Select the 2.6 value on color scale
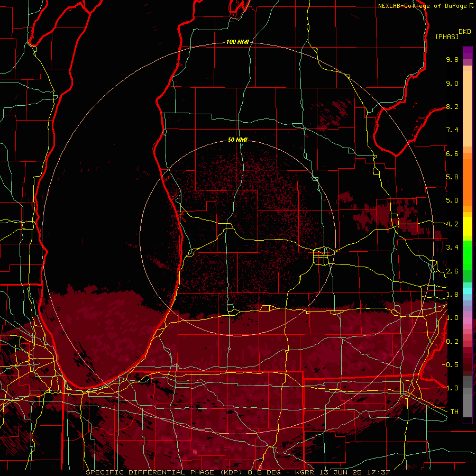Viewport: 476px width, 476px height. [452, 271]
